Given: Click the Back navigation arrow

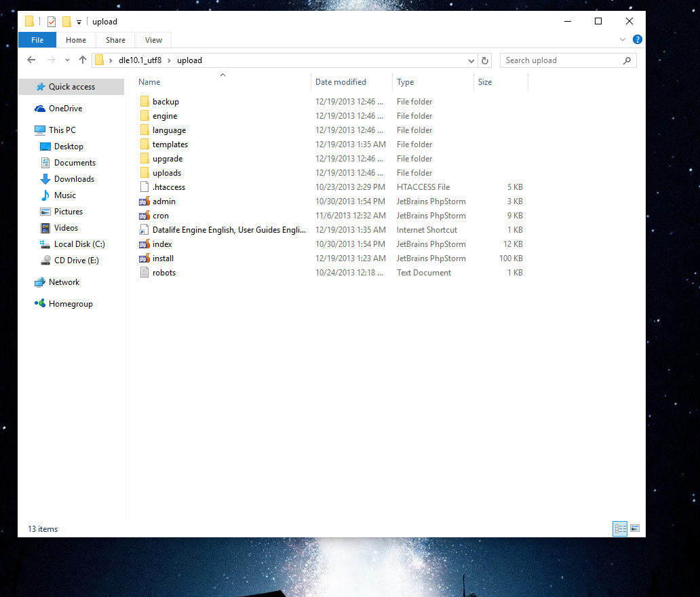Looking at the screenshot, I should [31, 60].
